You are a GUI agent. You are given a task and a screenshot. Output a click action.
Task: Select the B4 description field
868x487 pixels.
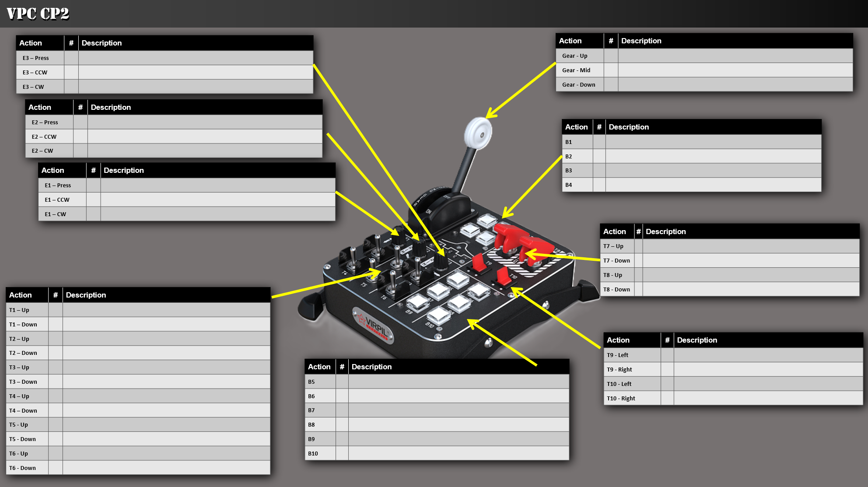713,185
